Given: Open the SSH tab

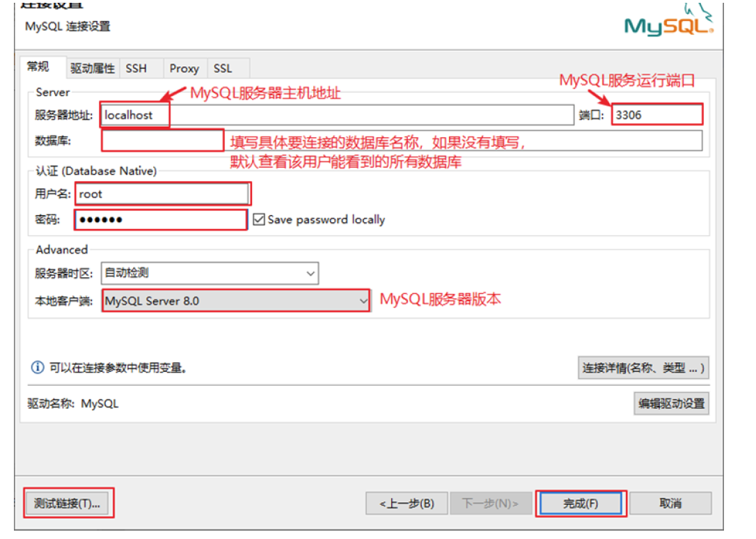Looking at the screenshot, I should coord(136,68).
